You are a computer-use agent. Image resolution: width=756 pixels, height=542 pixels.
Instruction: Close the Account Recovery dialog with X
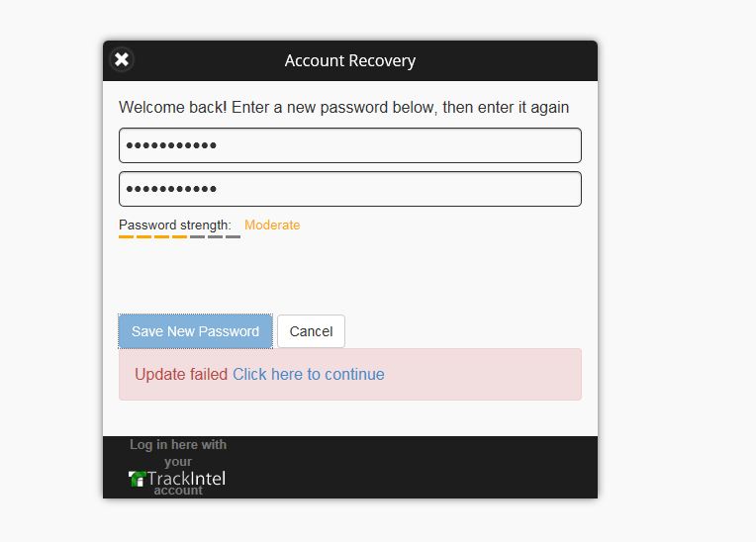[122, 60]
